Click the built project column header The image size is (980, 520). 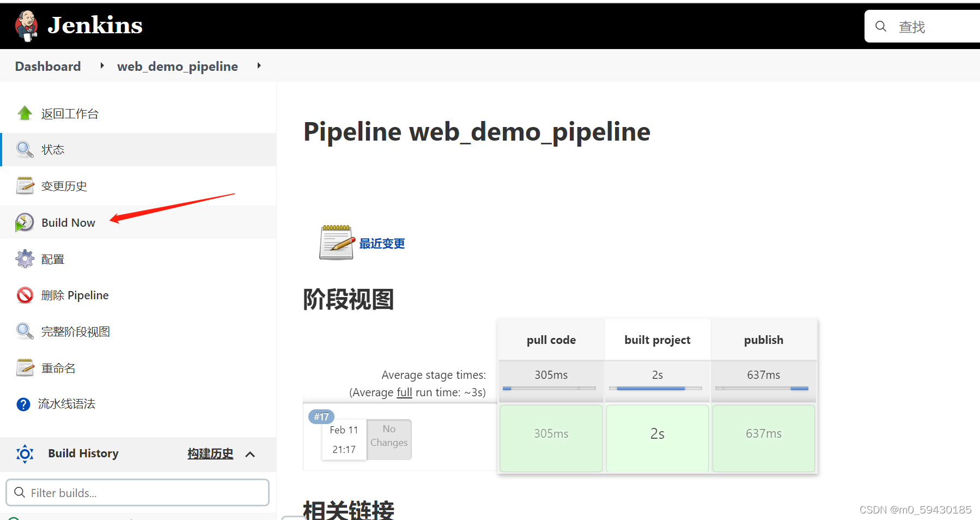658,340
